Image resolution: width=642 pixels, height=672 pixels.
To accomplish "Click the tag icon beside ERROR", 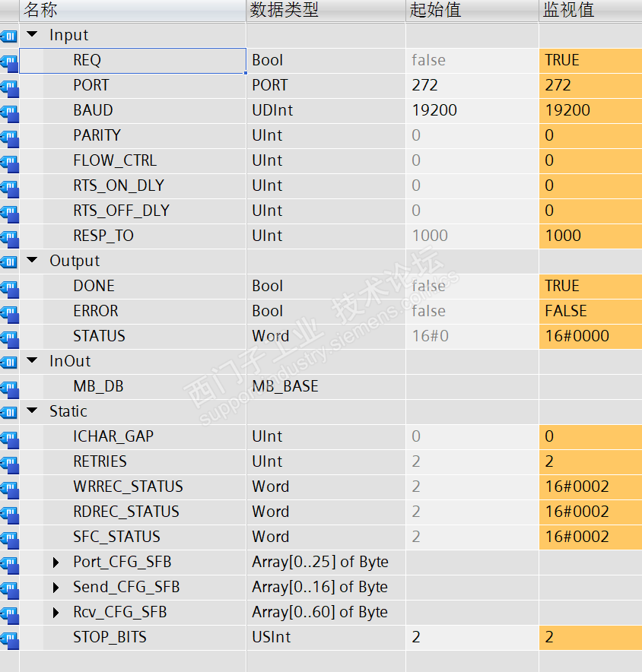I will (x=10, y=313).
